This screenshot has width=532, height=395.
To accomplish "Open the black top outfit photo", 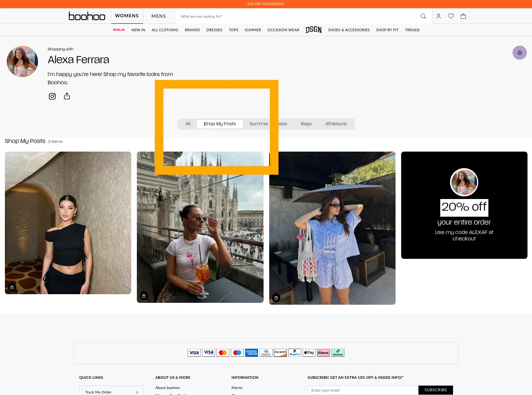I will [68, 223].
